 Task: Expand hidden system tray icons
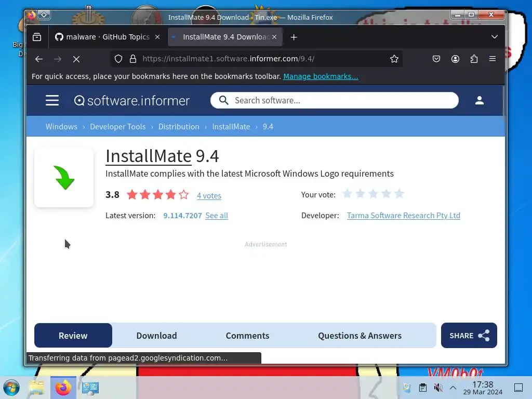tap(453, 388)
